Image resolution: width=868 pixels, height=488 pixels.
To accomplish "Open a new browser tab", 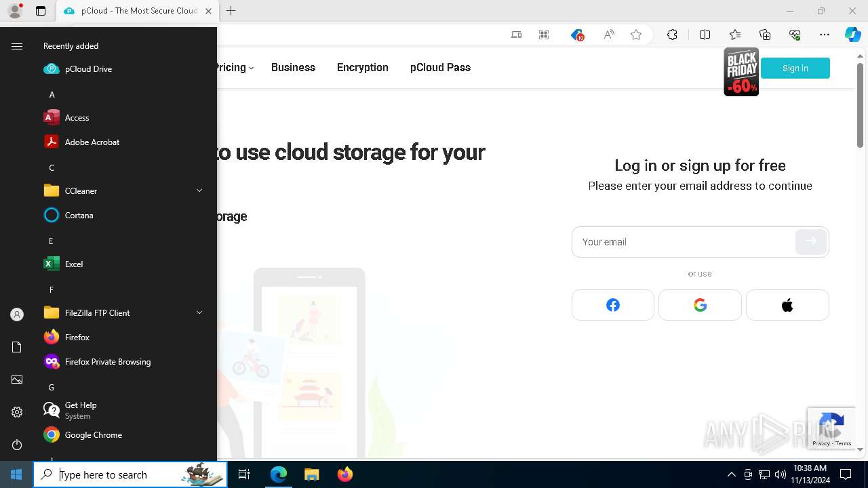I will point(231,11).
